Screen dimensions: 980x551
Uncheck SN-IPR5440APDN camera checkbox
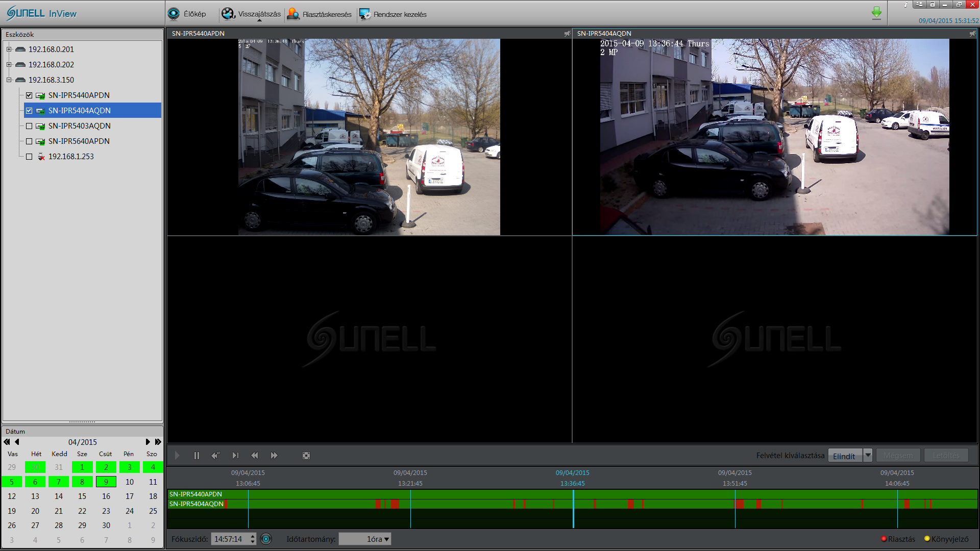point(29,95)
